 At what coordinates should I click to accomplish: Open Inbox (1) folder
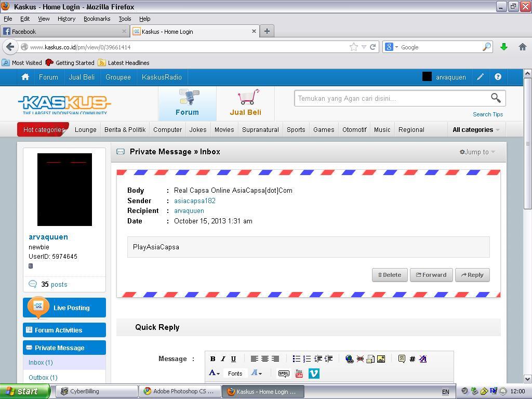click(41, 362)
